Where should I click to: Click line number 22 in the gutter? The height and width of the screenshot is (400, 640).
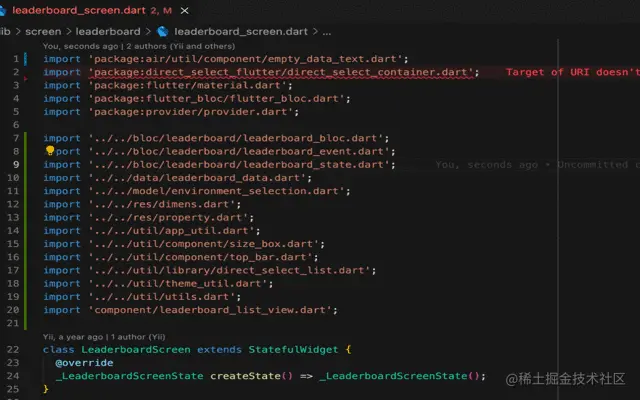13,349
